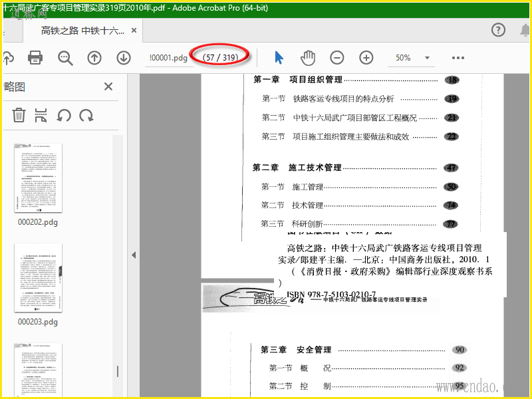
Task: Click the cloud upload icon
Action: tap(8, 58)
